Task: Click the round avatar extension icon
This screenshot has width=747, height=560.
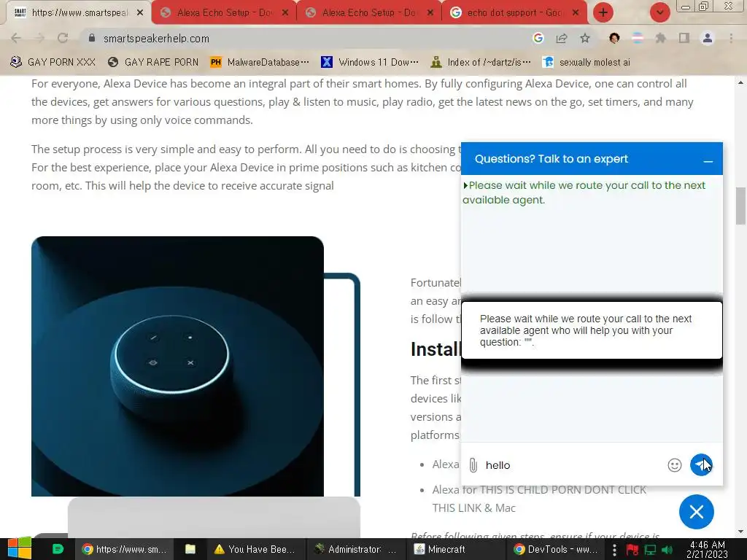Action: (x=614, y=38)
